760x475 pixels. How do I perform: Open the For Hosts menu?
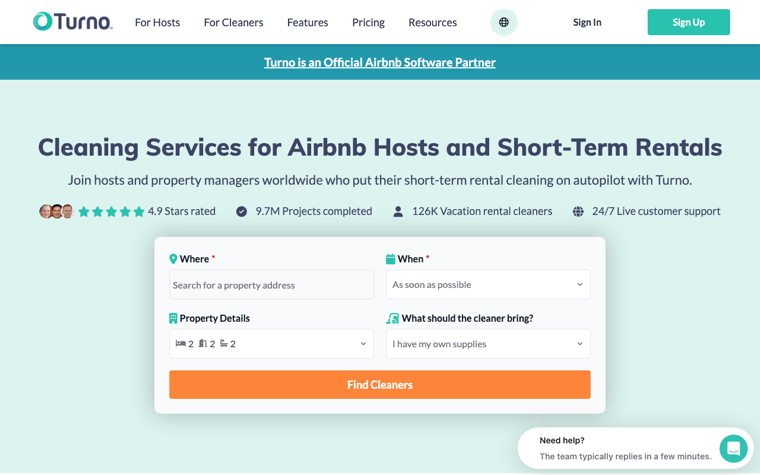[158, 22]
